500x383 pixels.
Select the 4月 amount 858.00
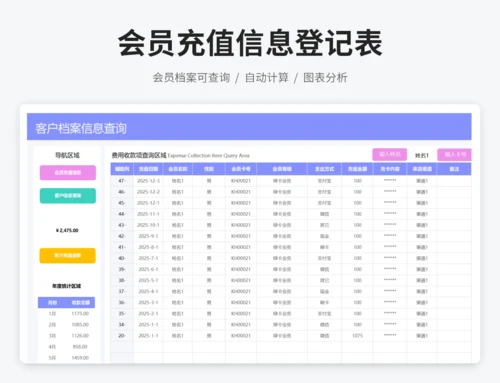tap(80, 347)
